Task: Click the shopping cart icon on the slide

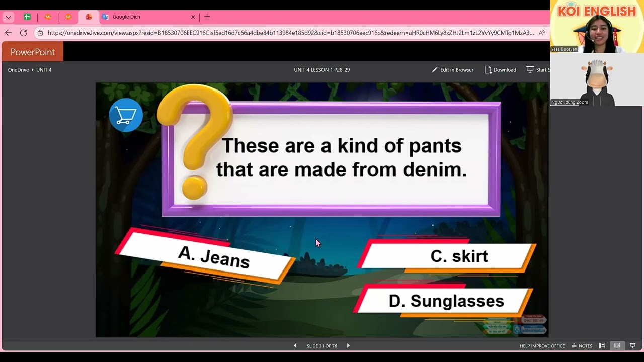Action: click(126, 115)
